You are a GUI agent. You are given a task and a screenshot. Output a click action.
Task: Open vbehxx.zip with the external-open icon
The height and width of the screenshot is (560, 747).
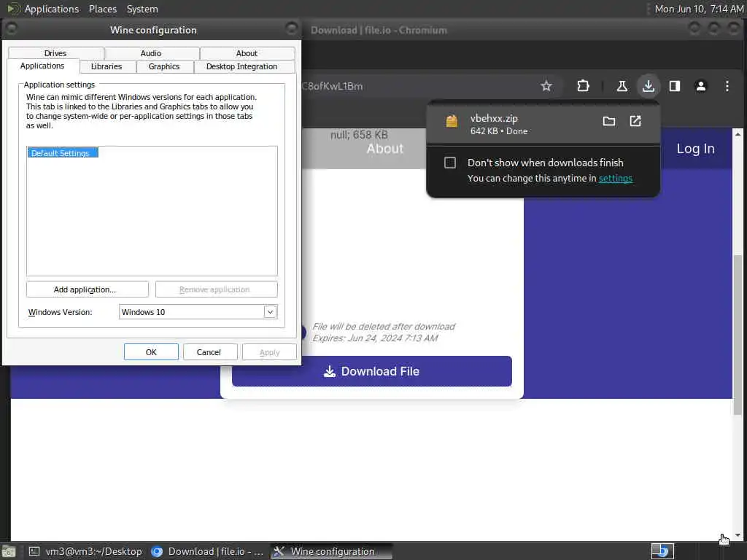(635, 121)
